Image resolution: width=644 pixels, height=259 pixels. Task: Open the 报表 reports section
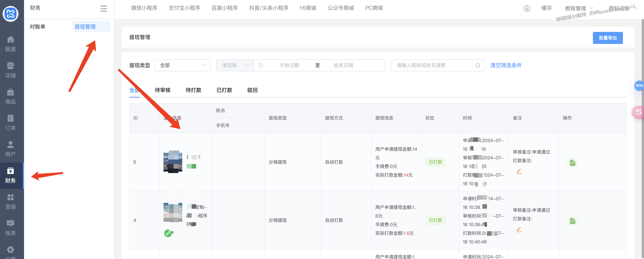click(x=10, y=227)
